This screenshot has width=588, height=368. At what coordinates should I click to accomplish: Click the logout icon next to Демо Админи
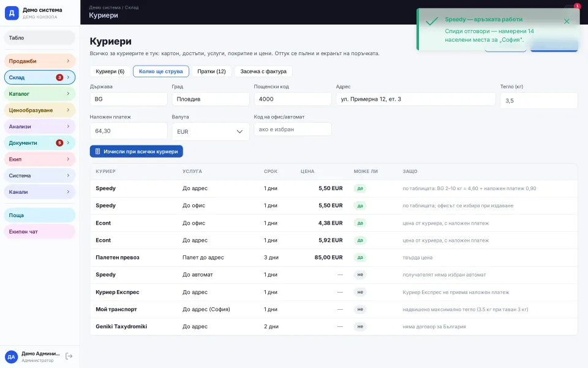pyautogui.click(x=69, y=356)
